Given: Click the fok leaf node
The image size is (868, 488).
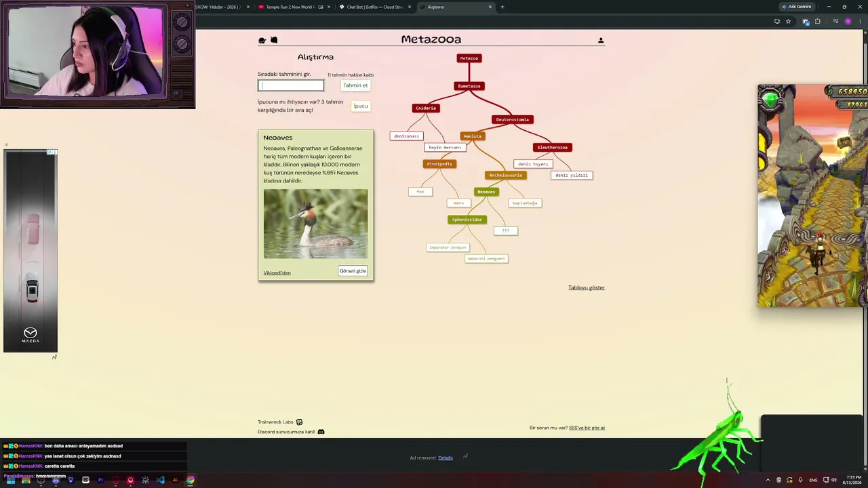Looking at the screenshot, I should [420, 192].
